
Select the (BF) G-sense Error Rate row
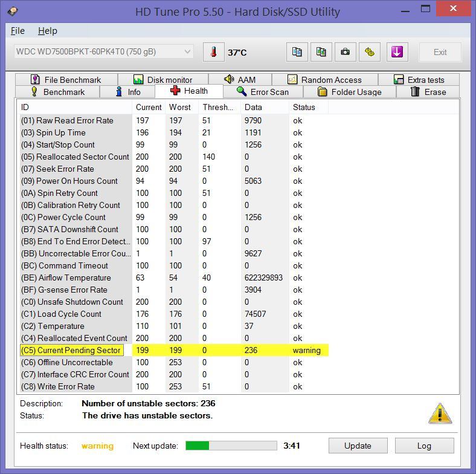[x=174, y=290]
